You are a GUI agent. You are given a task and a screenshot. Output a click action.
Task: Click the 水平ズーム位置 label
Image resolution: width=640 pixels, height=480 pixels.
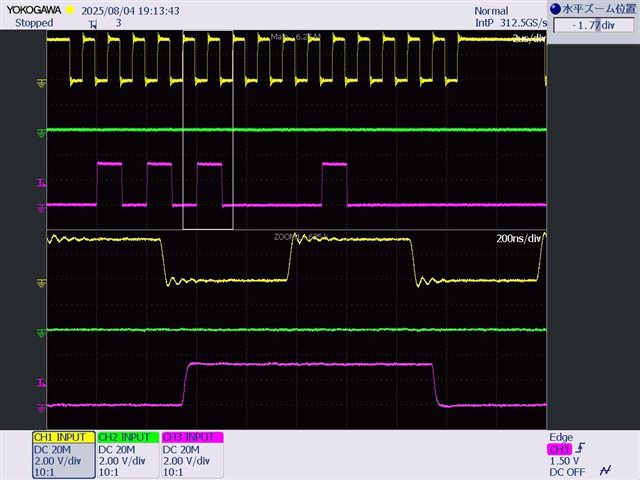pyautogui.click(x=599, y=9)
